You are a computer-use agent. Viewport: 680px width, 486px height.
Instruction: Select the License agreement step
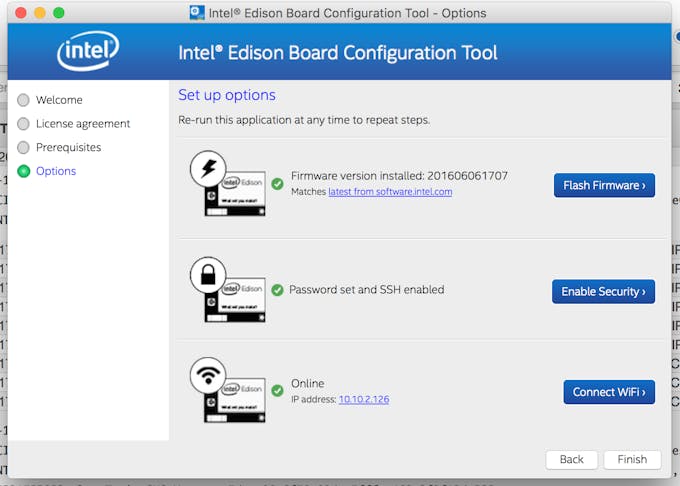pyautogui.click(x=74, y=124)
